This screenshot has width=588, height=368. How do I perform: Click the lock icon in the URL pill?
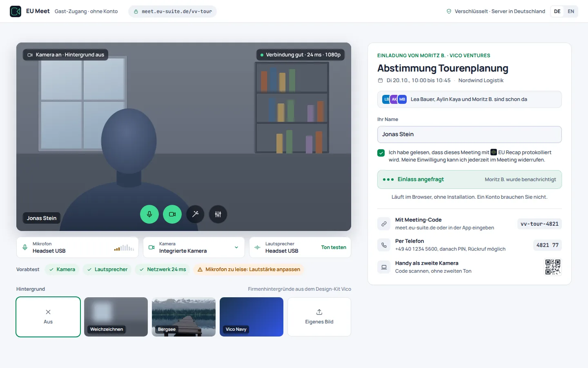(136, 11)
